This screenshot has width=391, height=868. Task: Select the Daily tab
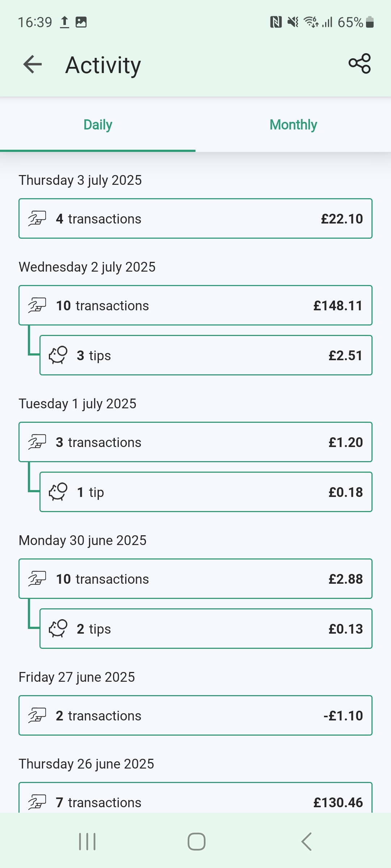[98, 125]
